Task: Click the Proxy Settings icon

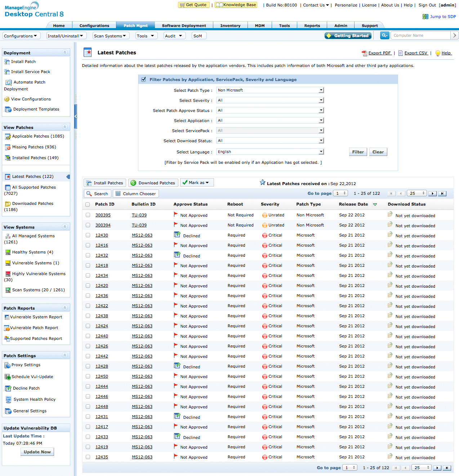Action: [8, 365]
